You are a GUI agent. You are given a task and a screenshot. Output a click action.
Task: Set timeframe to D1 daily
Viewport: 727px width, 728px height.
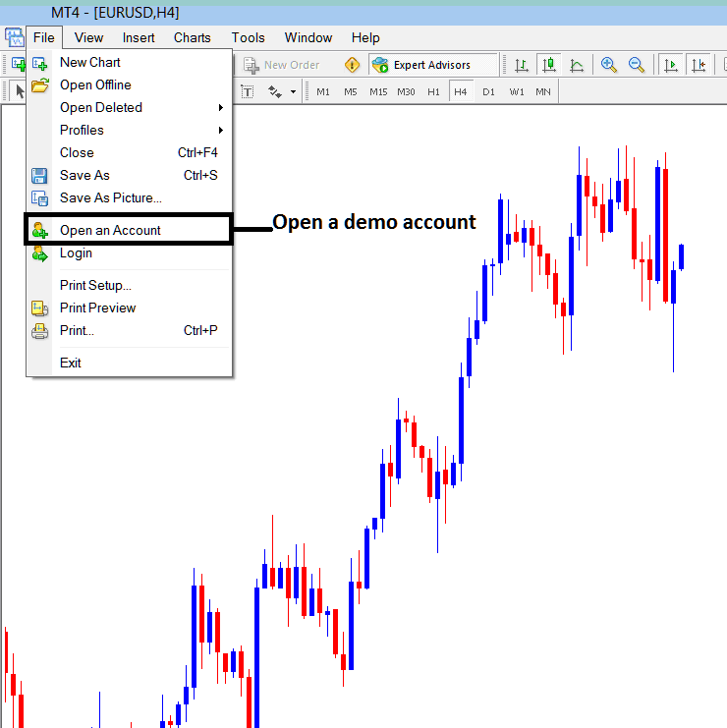point(488,91)
